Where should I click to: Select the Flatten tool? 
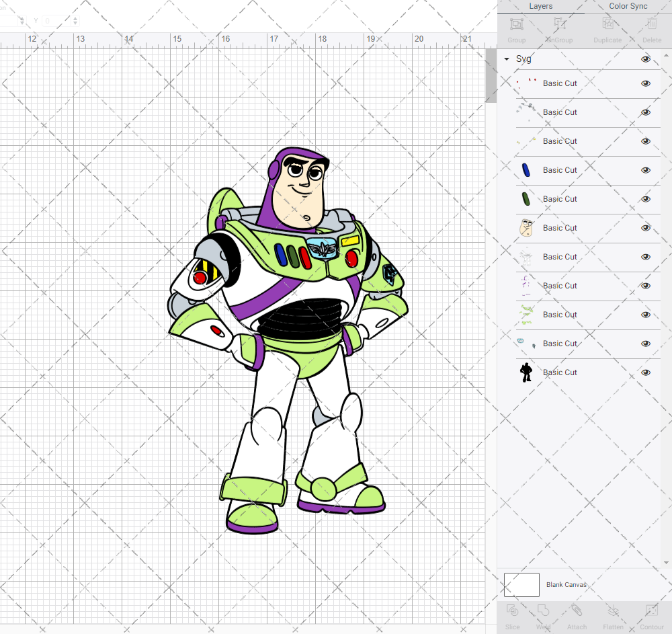pos(614,610)
